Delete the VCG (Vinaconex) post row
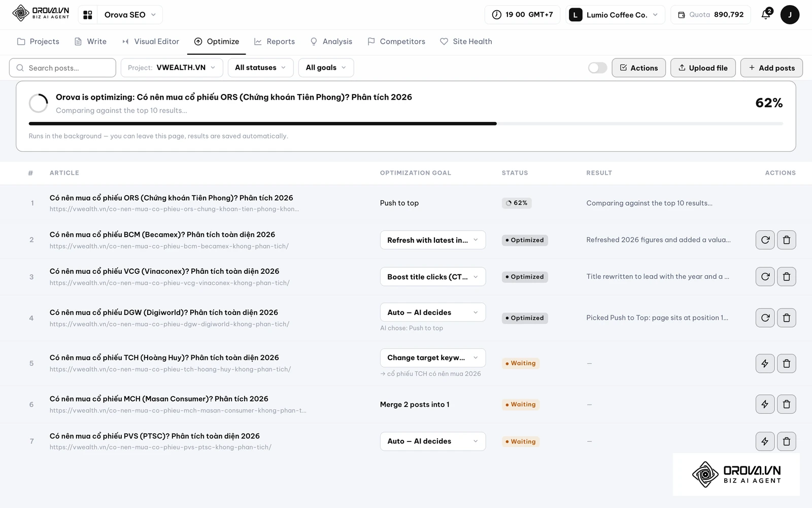 [x=786, y=277]
